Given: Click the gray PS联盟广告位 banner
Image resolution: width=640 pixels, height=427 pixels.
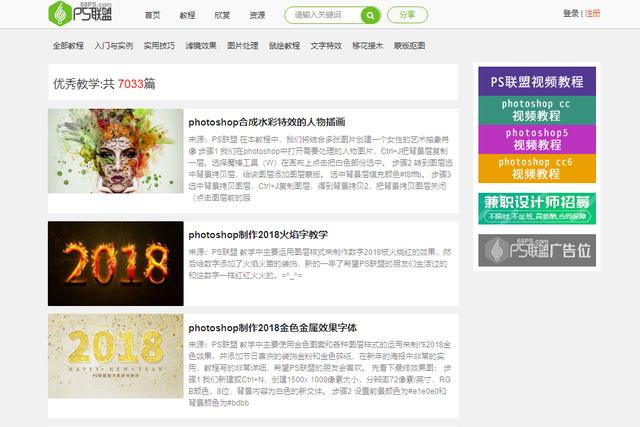Looking at the screenshot, I should (537, 250).
